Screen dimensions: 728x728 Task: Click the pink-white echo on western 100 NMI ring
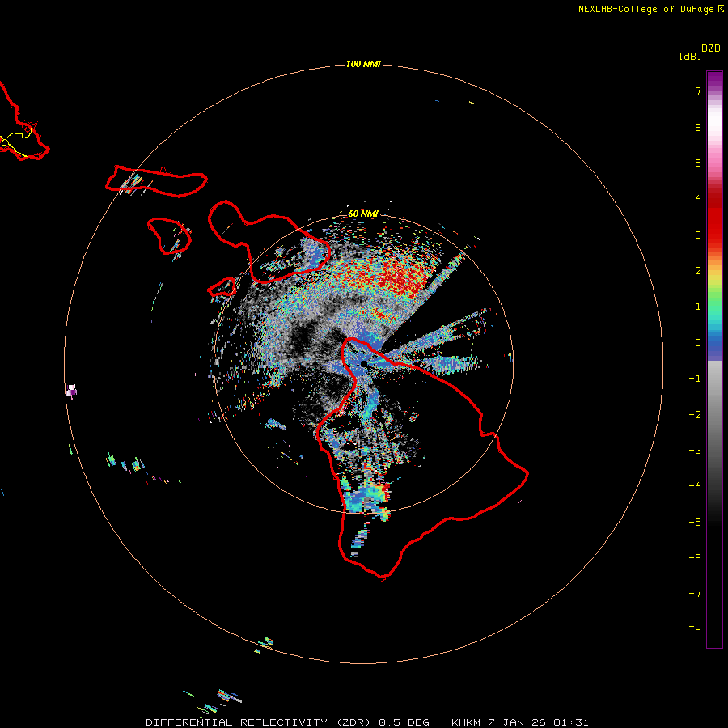click(x=71, y=391)
